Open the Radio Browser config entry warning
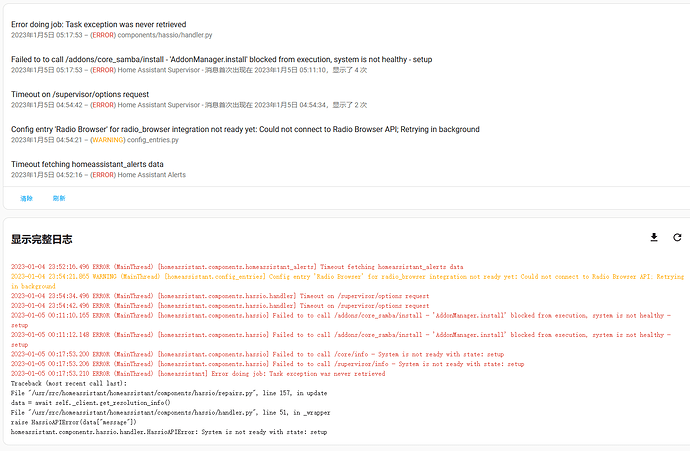 pos(245,129)
